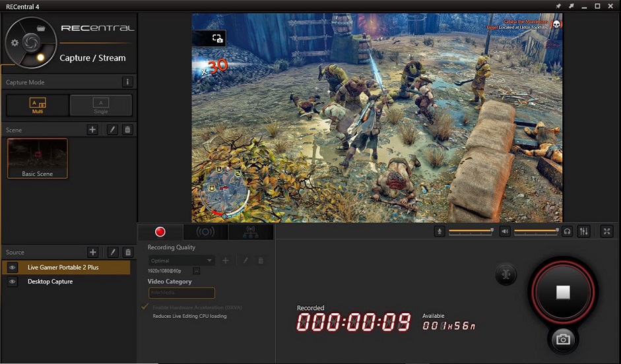Add recording quality profile plus icon
This screenshot has height=364, width=621.
(x=225, y=260)
